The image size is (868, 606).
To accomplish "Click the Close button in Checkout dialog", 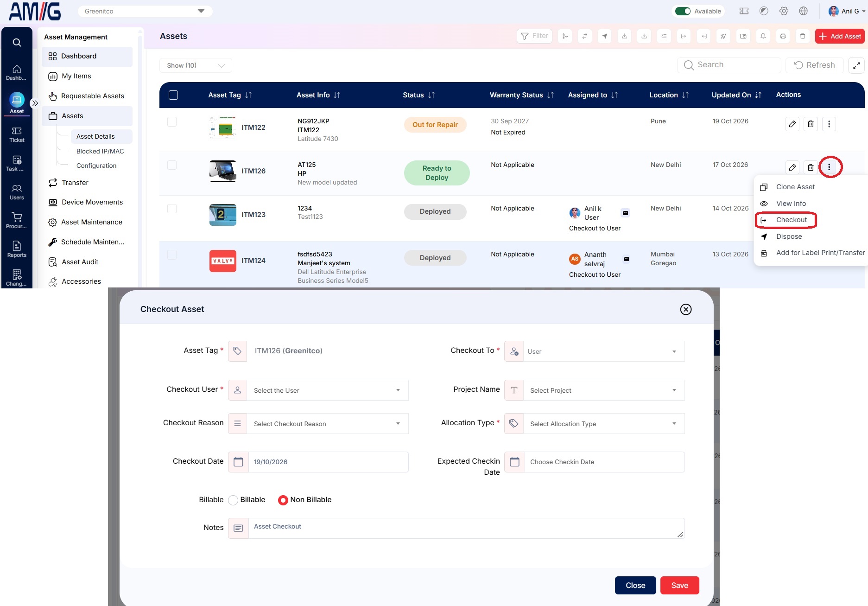I will point(635,585).
